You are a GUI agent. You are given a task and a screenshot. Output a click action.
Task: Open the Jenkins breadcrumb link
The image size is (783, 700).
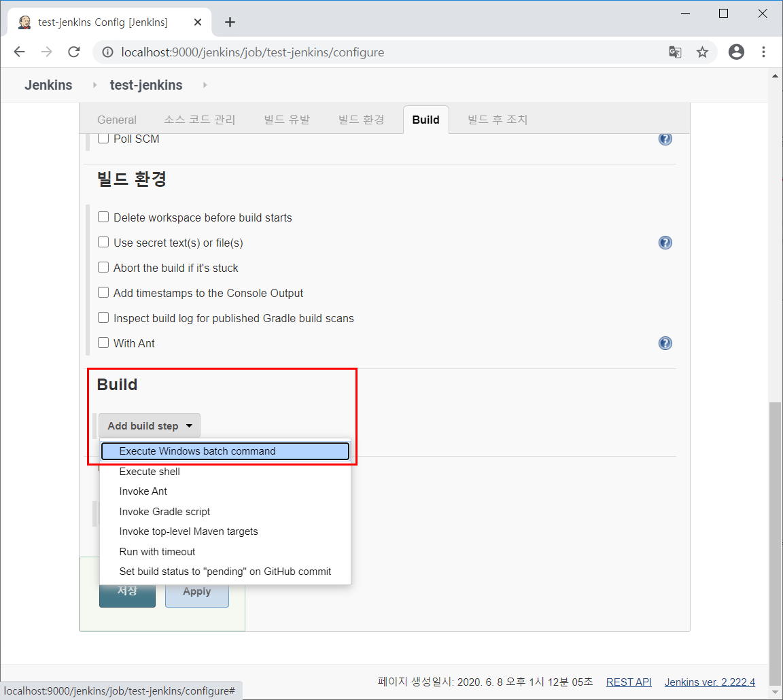coord(48,85)
